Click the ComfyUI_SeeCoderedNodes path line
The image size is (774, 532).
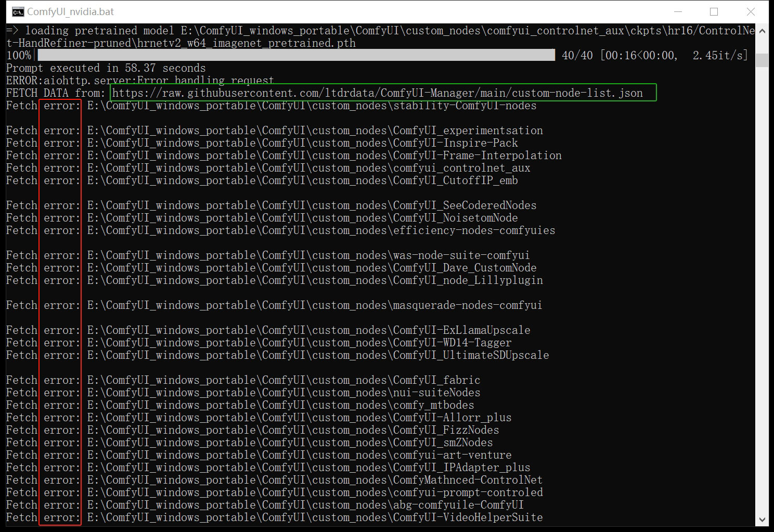[271, 205]
